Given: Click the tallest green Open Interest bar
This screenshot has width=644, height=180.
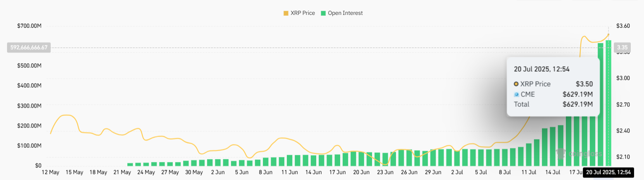Looking at the screenshot, I should [608, 103].
